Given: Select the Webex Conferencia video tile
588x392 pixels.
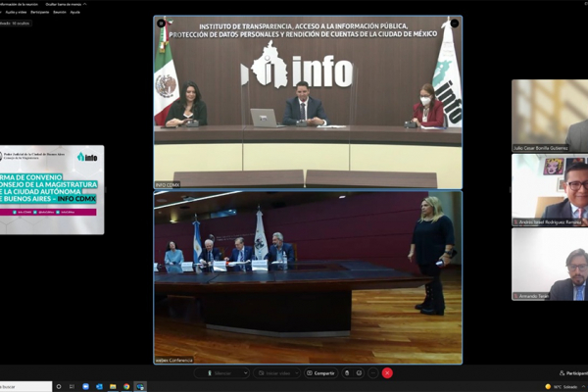Looking at the screenshot, I should click(x=308, y=277).
